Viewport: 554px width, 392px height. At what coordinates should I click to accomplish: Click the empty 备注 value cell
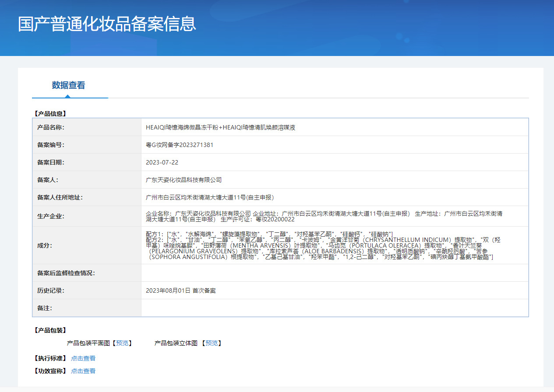335,308
